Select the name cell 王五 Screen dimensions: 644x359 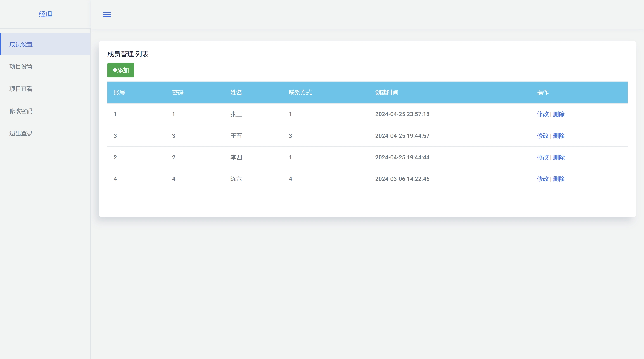(236, 135)
